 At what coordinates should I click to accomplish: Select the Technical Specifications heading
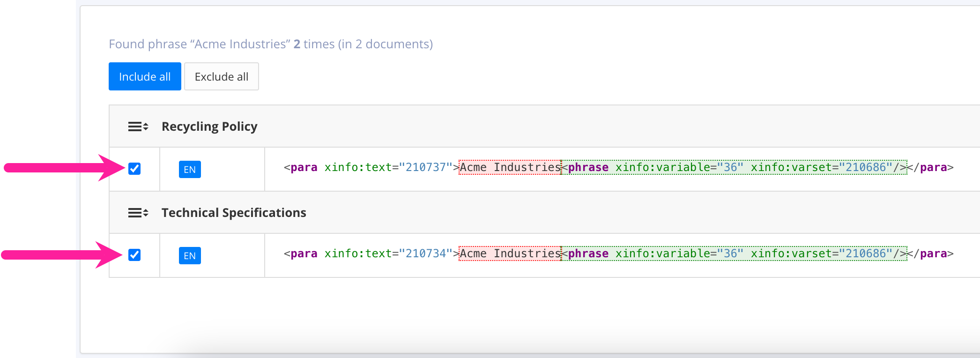234,213
